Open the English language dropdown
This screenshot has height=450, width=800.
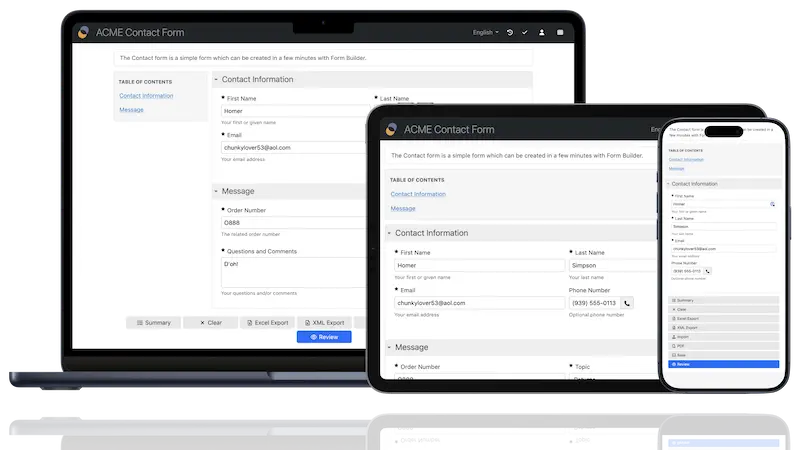tap(486, 32)
